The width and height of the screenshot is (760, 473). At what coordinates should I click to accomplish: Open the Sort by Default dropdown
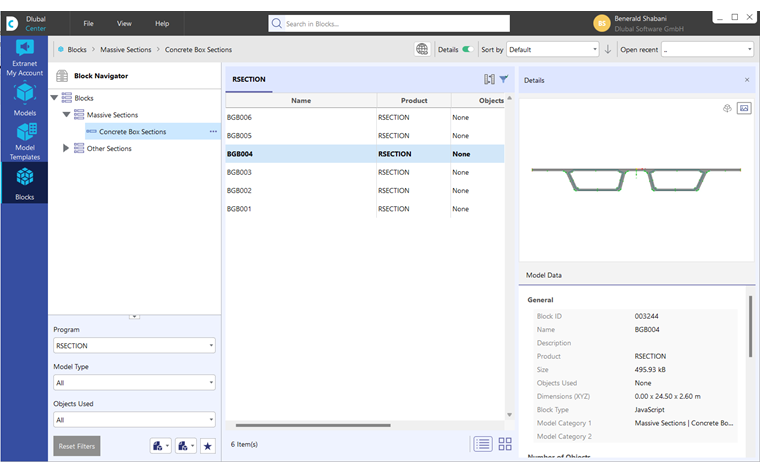[553, 49]
